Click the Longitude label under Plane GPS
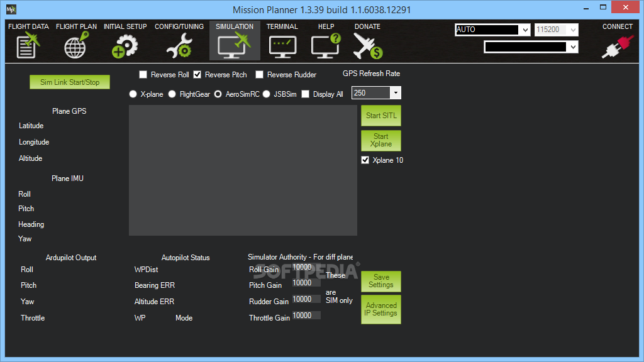644x362 pixels. 34,142
